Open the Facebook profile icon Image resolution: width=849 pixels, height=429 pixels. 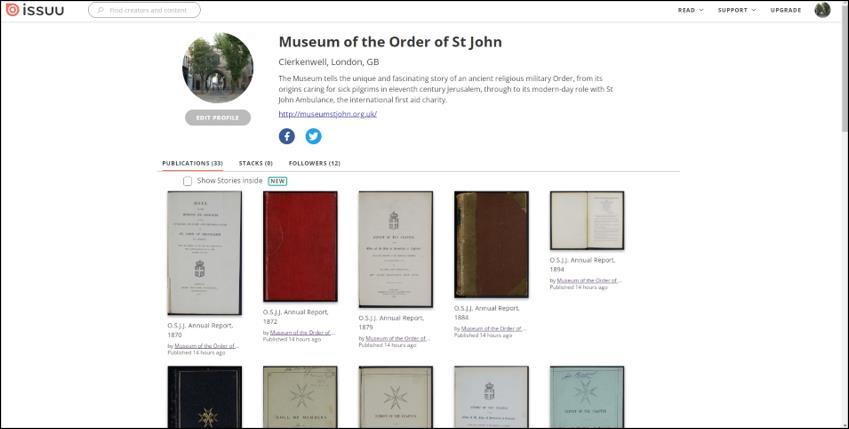pyautogui.click(x=286, y=136)
